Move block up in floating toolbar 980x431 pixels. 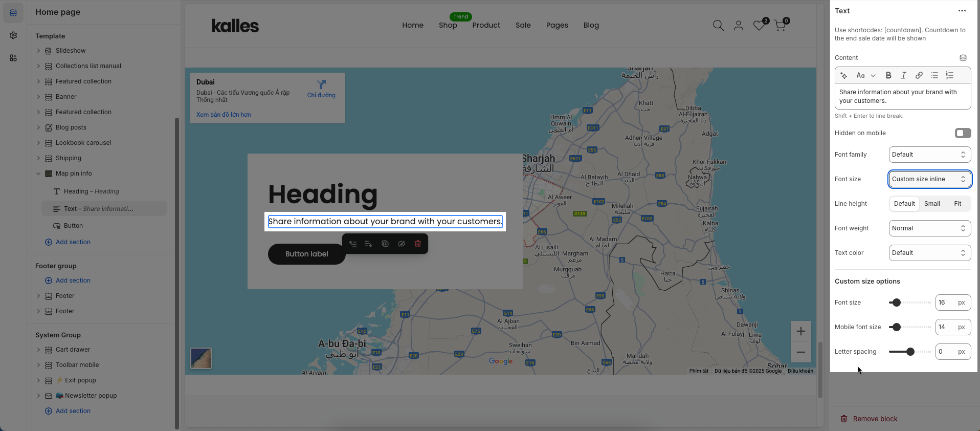click(353, 244)
